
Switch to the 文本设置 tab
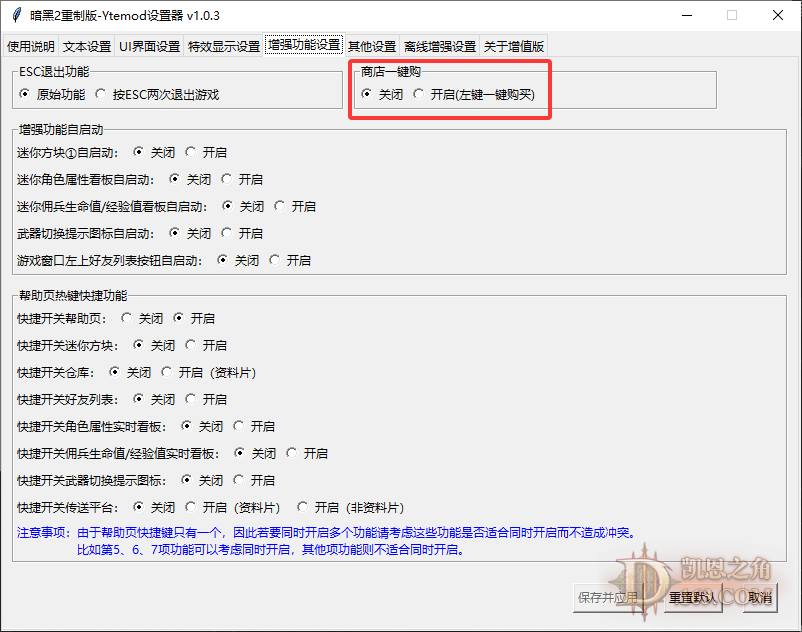87,47
